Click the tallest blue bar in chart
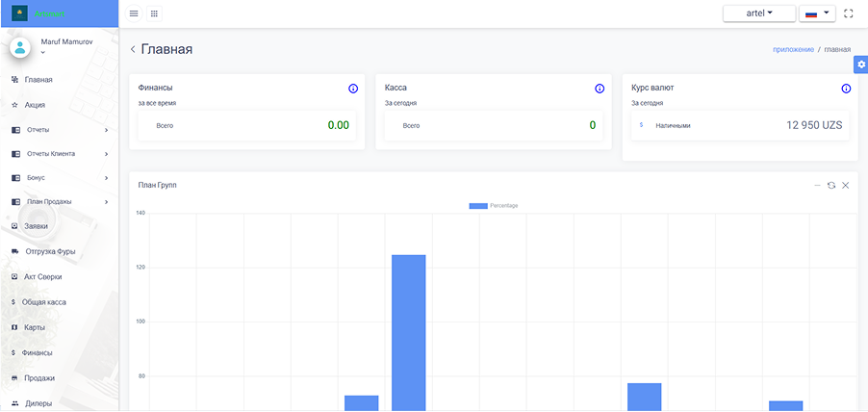 [x=408, y=332]
